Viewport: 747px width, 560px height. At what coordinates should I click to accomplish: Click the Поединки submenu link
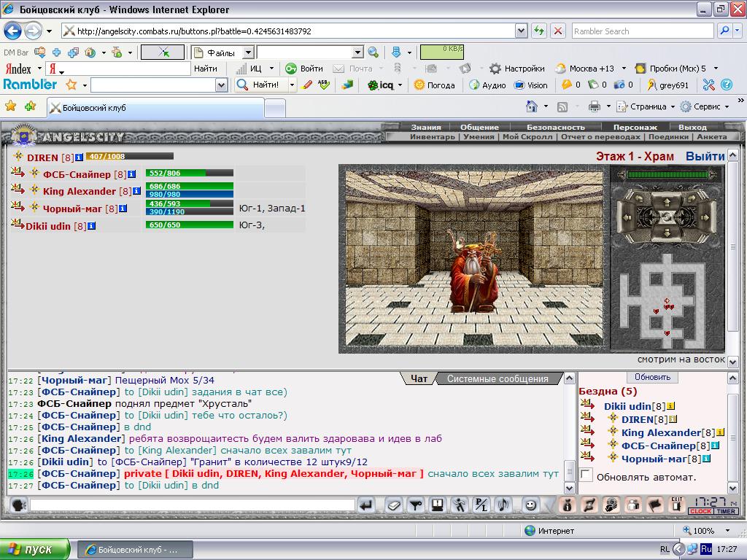pos(668,136)
